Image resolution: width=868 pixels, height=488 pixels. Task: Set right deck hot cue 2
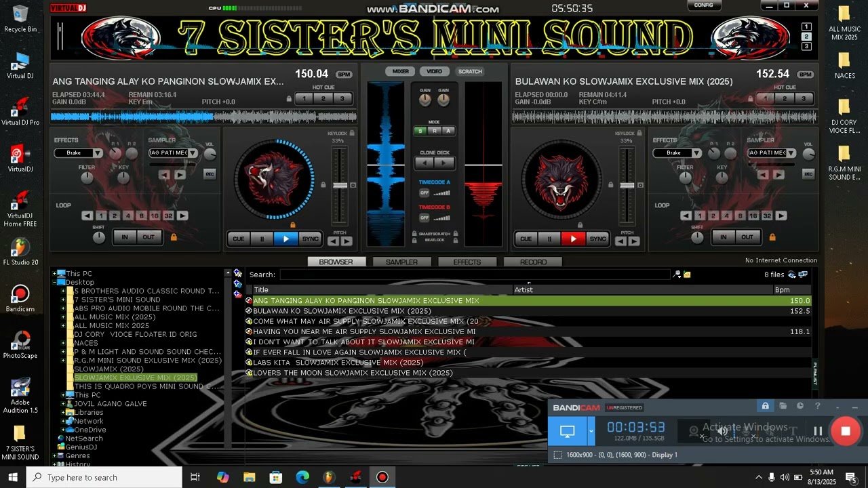[x=785, y=99]
